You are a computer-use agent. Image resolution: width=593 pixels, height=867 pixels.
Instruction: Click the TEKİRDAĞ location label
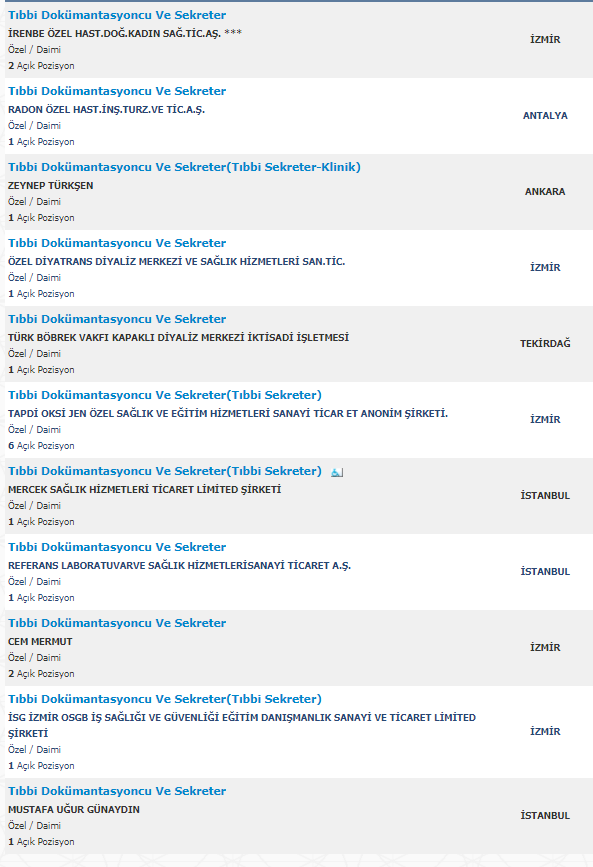(x=545, y=343)
